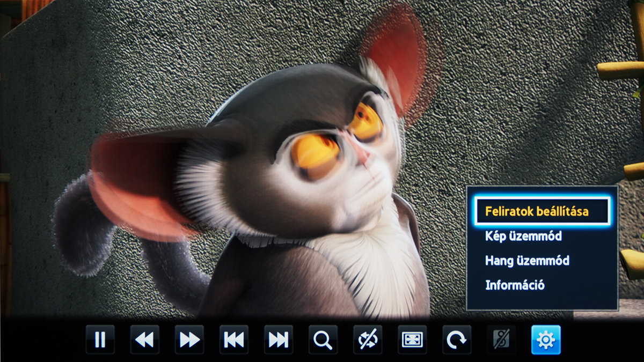644x362 pixels.
Task: Rotate the picture with the arrow icon
Action: tap(457, 339)
